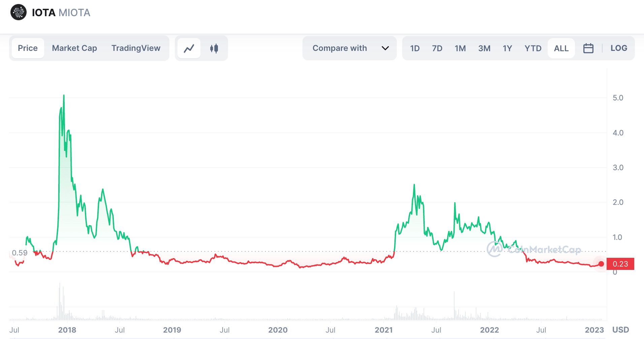Open the Compare with dropdown
This screenshot has width=644, height=339.
349,48
